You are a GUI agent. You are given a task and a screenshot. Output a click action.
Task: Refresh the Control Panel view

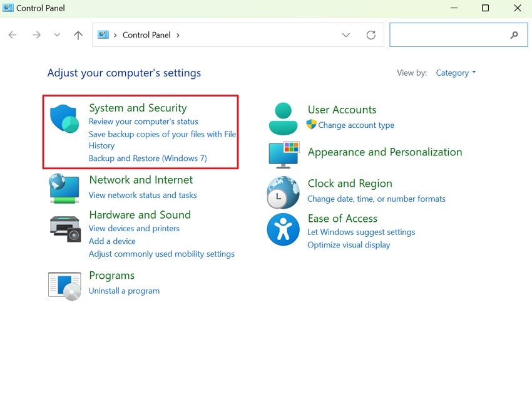[371, 34]
